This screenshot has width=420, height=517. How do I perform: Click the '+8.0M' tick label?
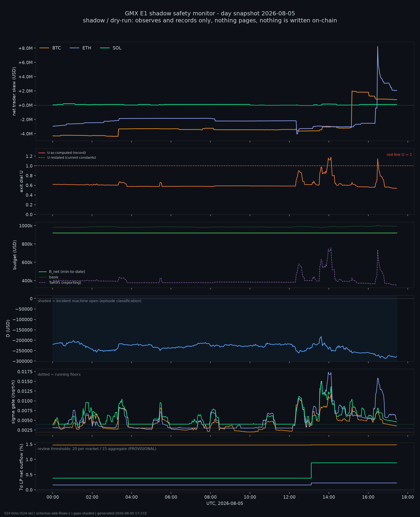(25, 48)
